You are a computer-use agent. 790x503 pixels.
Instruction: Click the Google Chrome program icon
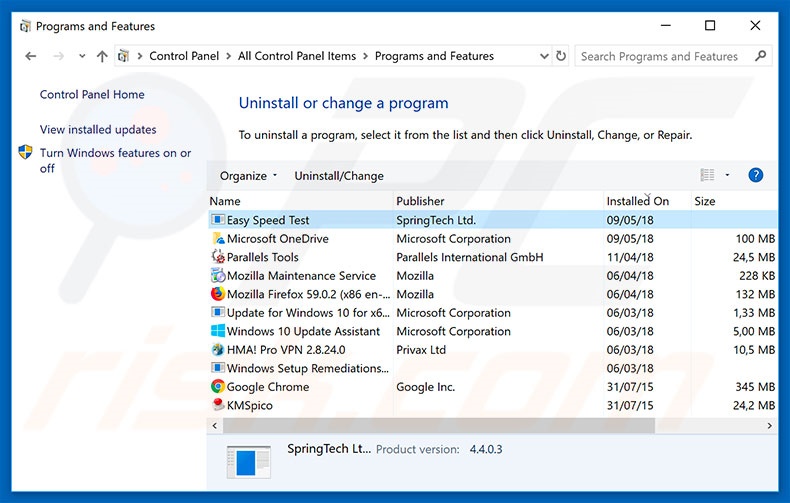coord(218,387)
